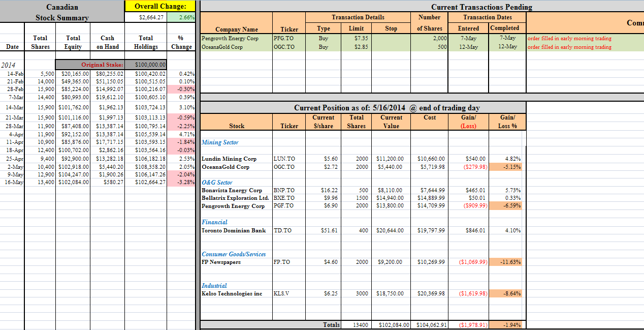The width and height of the screenshot is (644, 330).
Task: Select the Mining Sector heading
Action: point(220,142)
